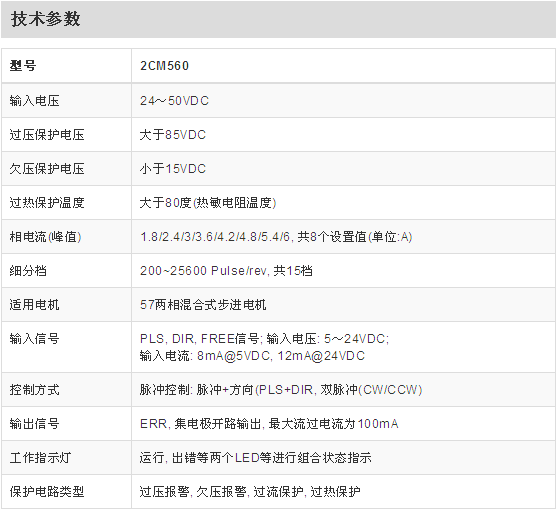Click the 小于15VDC value
560x512 pixels.
click(x=173, y=169)
